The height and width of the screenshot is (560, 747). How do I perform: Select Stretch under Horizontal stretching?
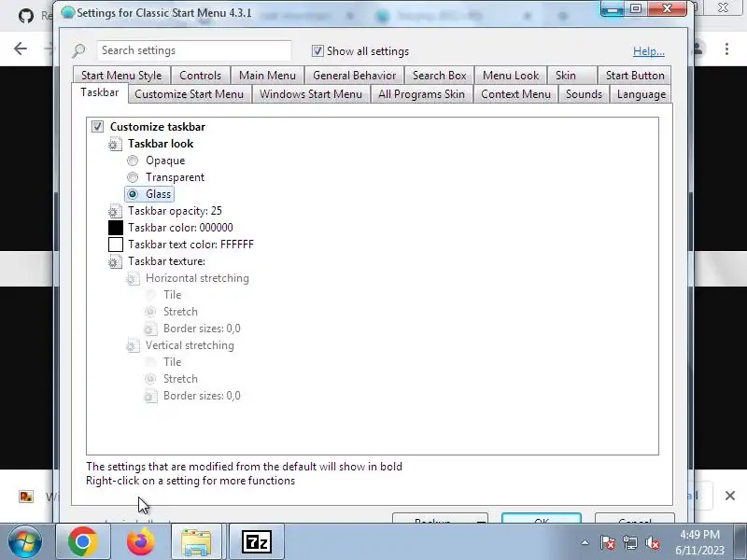[150, 312]
